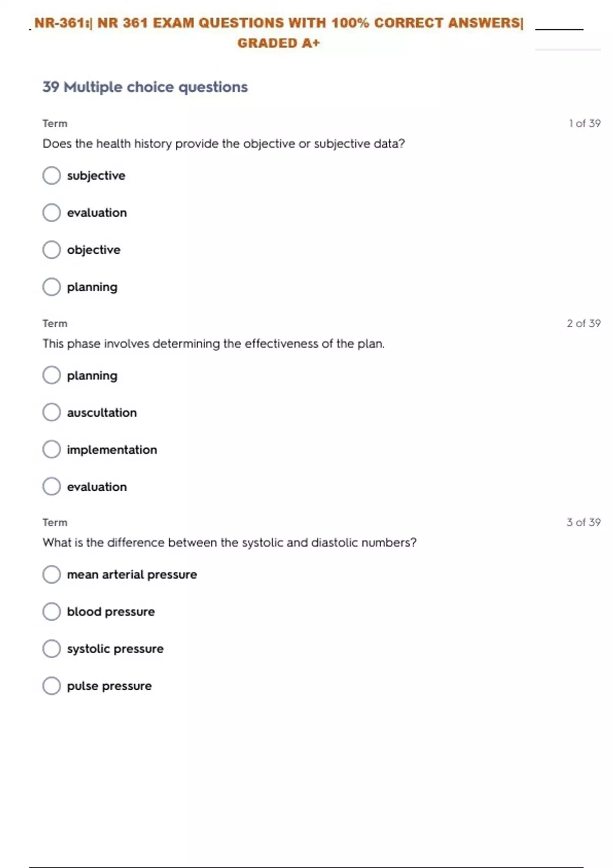Select the 'pulse pressure' radio option
613x868 pixels.
pos(52,686)
